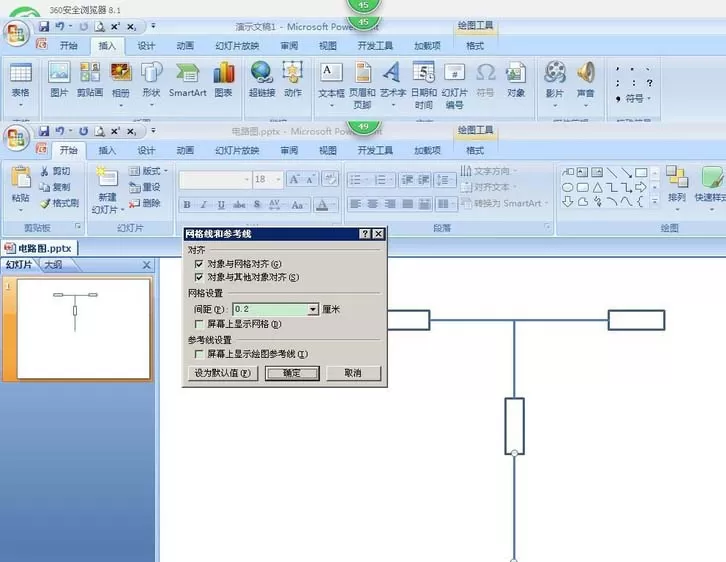The width and height of the screenshot is (726, 562).
Task: Toggle 对象与其他对象对齐 checkbox
Action: pyautogui.click(x=199, y=277)
